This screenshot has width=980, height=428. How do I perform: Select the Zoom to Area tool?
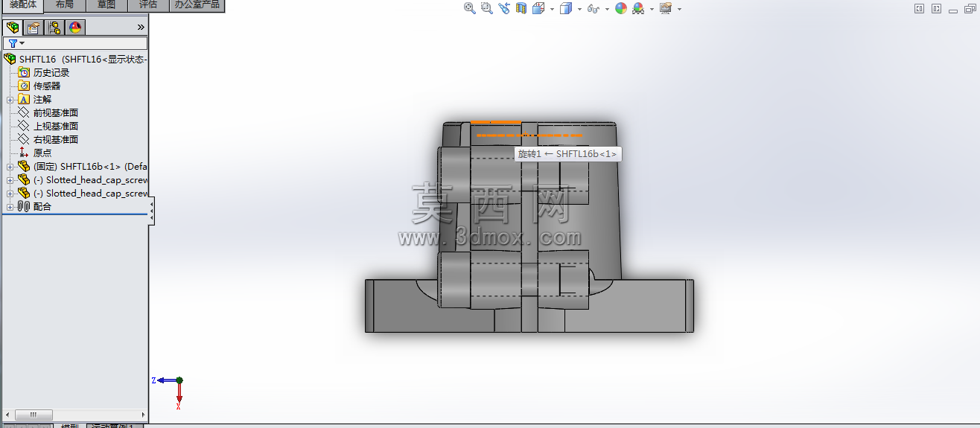(x=487, y=8)
